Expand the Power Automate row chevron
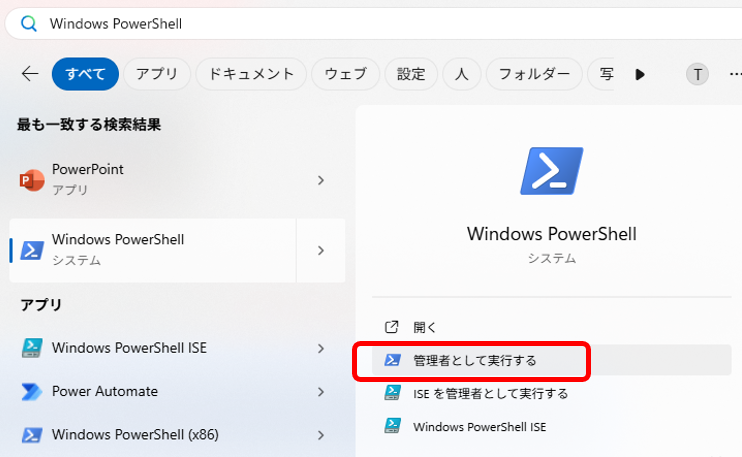The width and height of the screenshot is (742, 457). [x=321, y=392]
